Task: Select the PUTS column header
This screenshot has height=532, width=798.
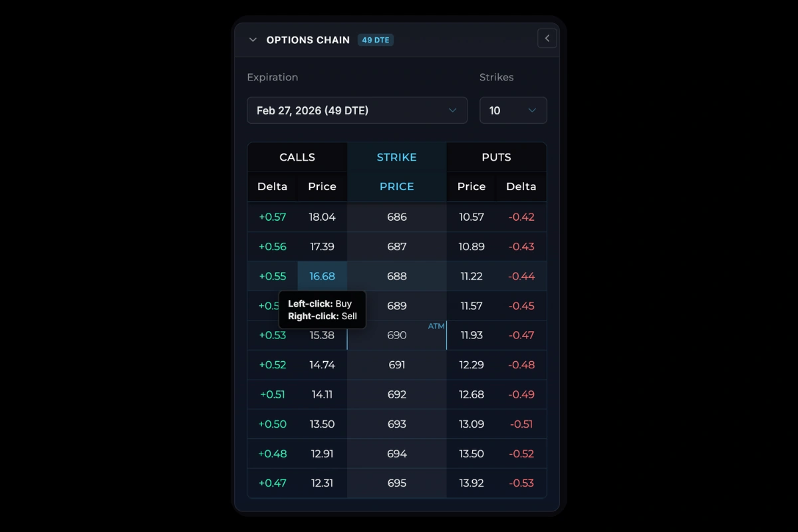Action: pyautogui.click(x=496, y=157)
